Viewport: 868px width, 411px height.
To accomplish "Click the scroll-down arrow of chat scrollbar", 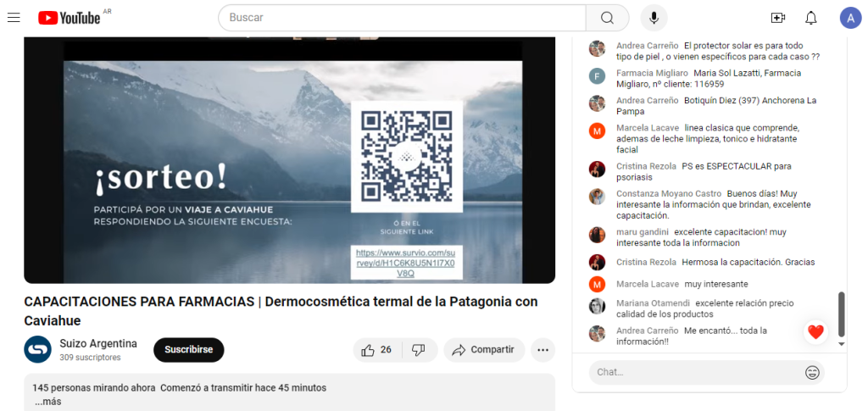I will 842,344.
